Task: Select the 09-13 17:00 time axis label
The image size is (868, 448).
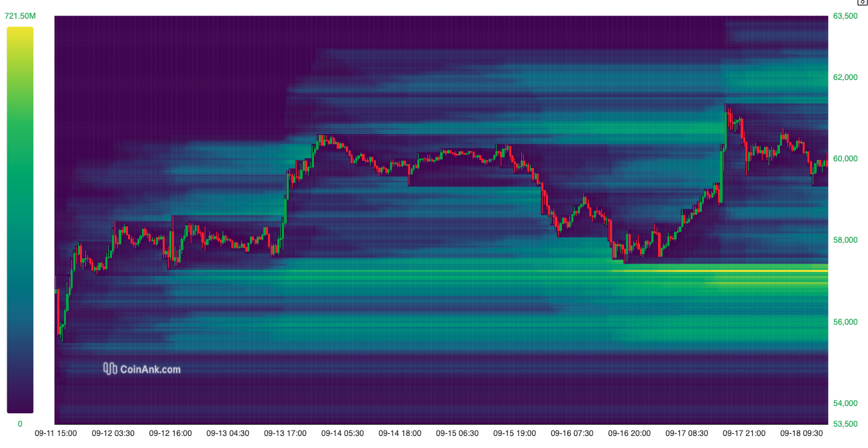Action: tap(285, 433)
